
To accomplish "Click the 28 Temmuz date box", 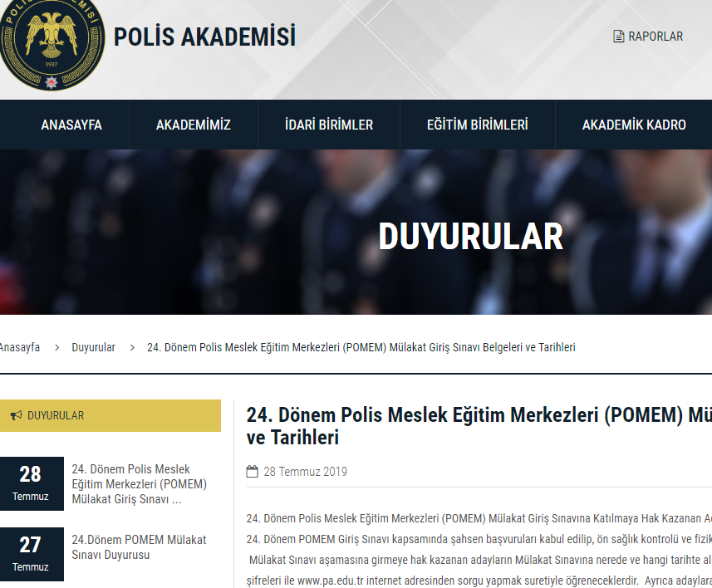I will tap(32, 483).
